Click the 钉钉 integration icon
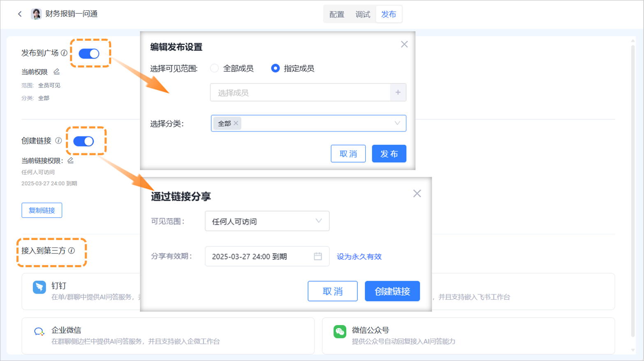The height and width of the screenshot is (361, 644). point(39,287)
